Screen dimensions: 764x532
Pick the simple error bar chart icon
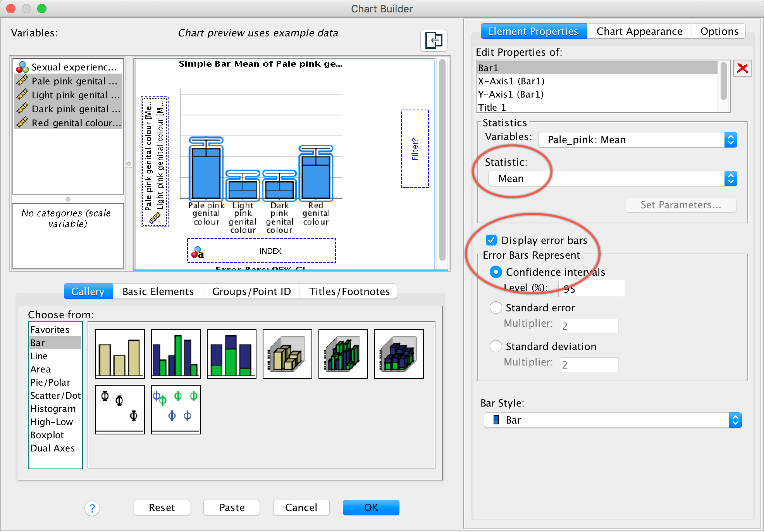click(x=120, y=409)
